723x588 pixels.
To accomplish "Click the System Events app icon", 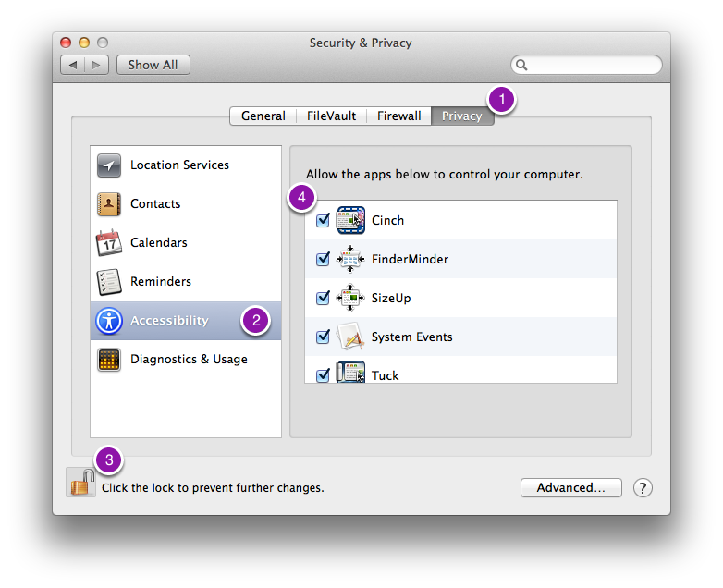I will [x=350, y=337].
